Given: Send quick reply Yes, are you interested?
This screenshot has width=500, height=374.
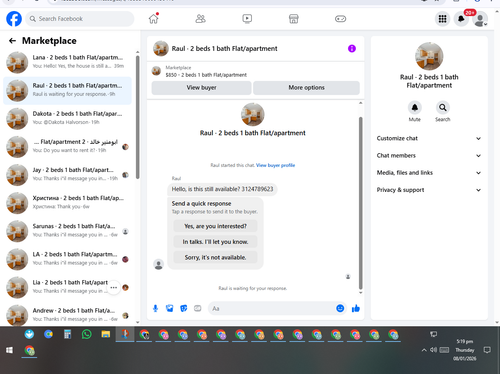Looking at the screenshot, I should [x=215, y=226].
